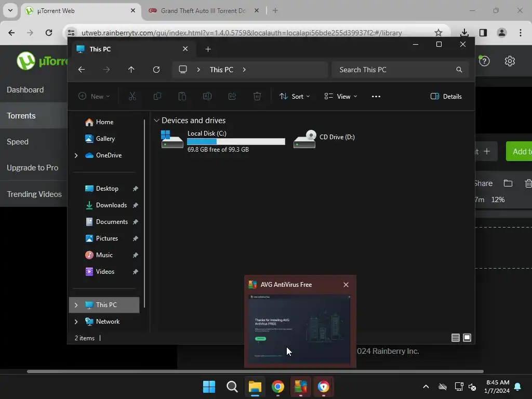Switch to the µTorrent Web tab

coord(81,10)
